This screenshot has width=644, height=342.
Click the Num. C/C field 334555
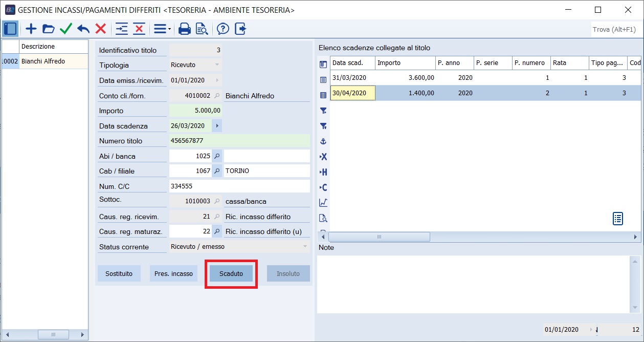pos(239,186)
